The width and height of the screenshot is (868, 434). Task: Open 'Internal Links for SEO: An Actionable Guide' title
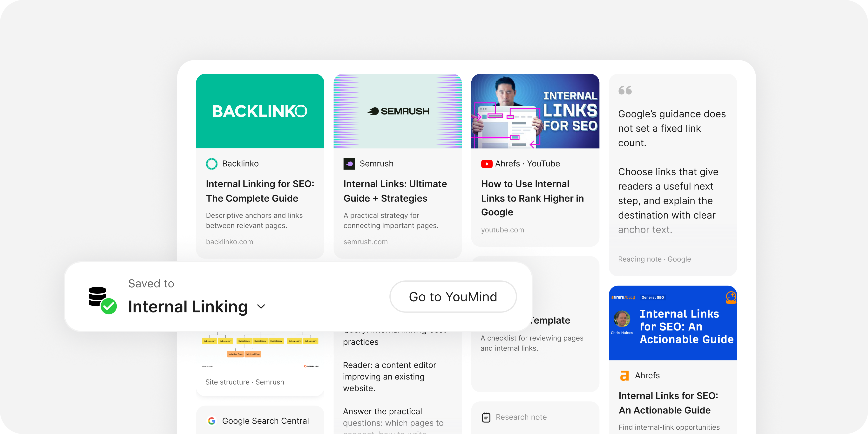click(x=669, y=403)
